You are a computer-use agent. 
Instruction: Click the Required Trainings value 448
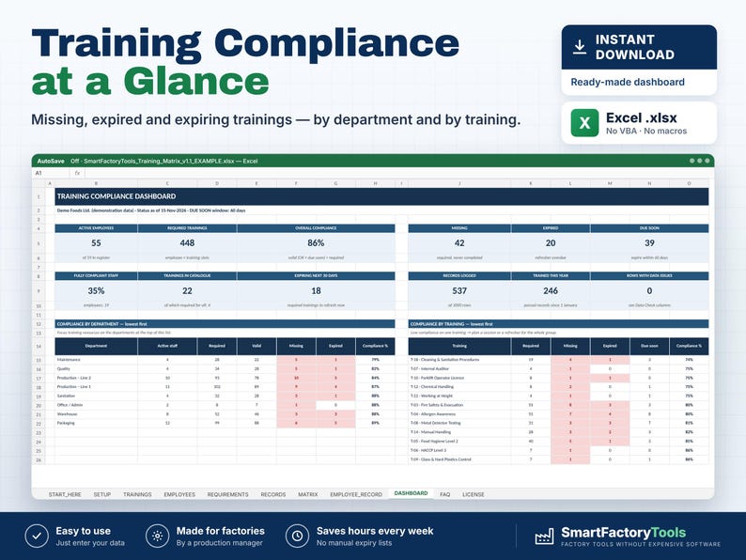[x=187, y=243]
